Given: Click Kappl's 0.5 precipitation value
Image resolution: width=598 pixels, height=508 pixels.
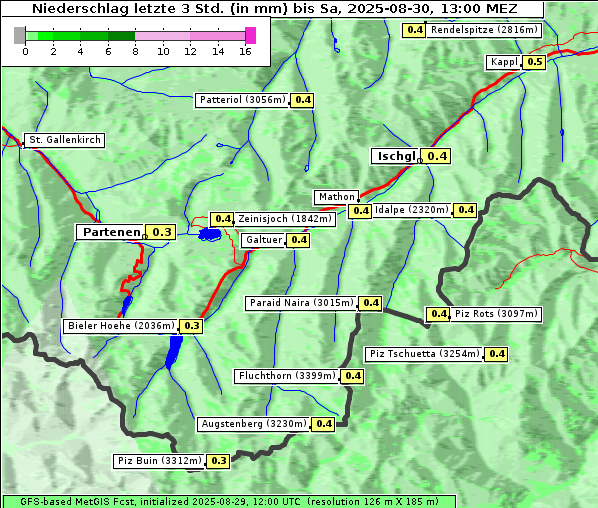Looking at the screenshot, I should (534, 62).
